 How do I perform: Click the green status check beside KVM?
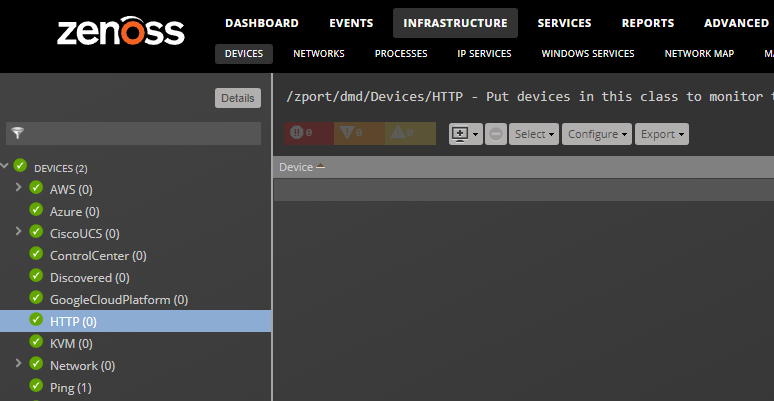[x=36, y=341]
